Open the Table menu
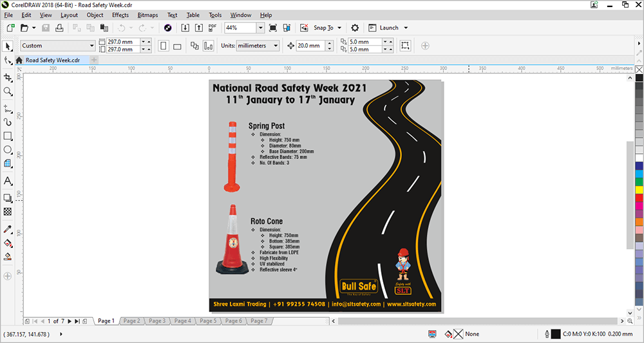 [x=193, y=15]
